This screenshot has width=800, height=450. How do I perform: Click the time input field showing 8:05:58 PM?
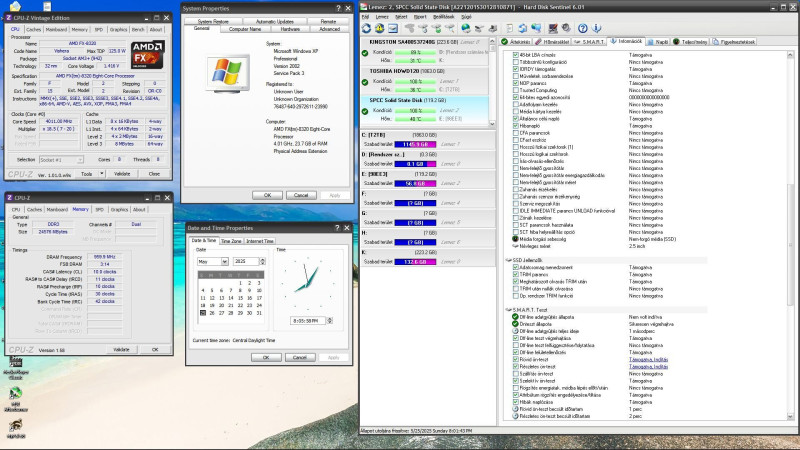pos(308,320)
